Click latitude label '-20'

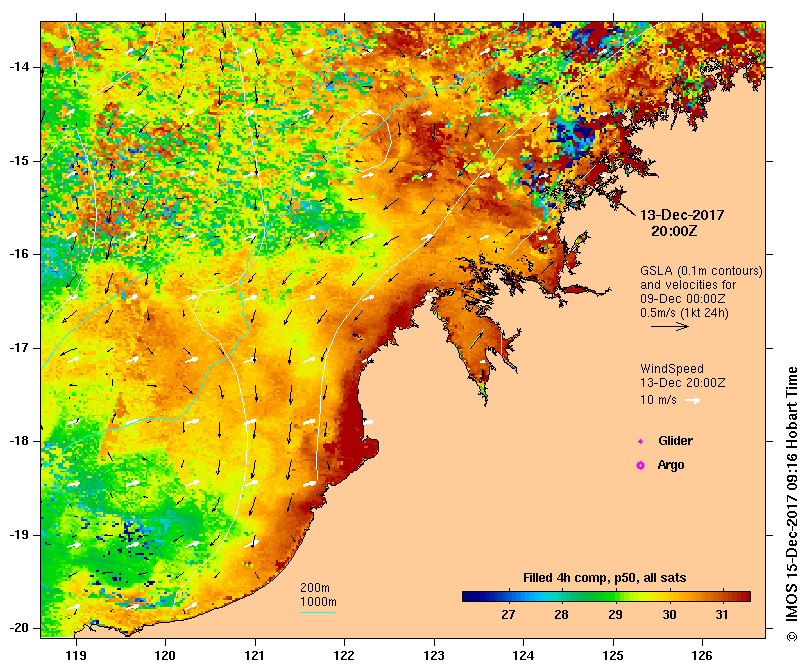(19, 628)
